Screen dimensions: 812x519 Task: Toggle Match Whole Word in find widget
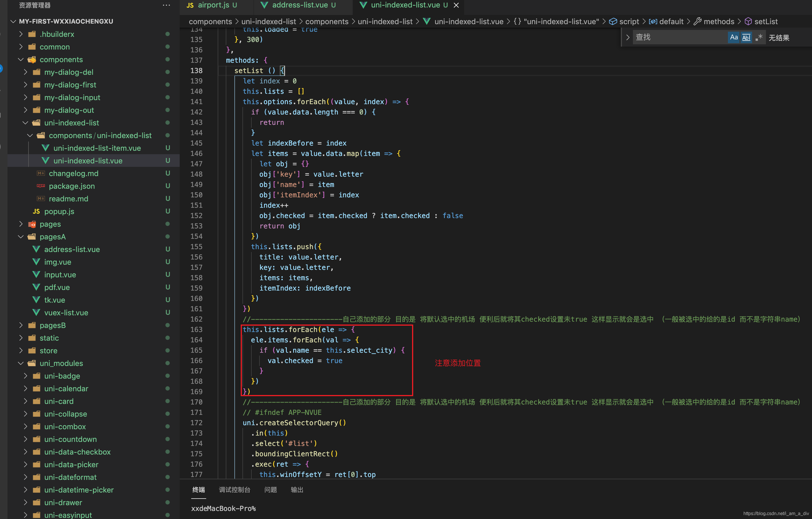[x=746, y=37]
